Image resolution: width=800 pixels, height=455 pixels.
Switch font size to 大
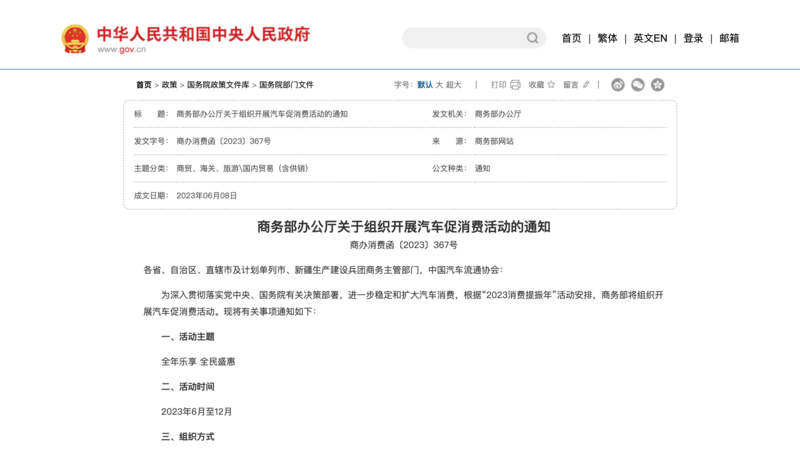439,85
